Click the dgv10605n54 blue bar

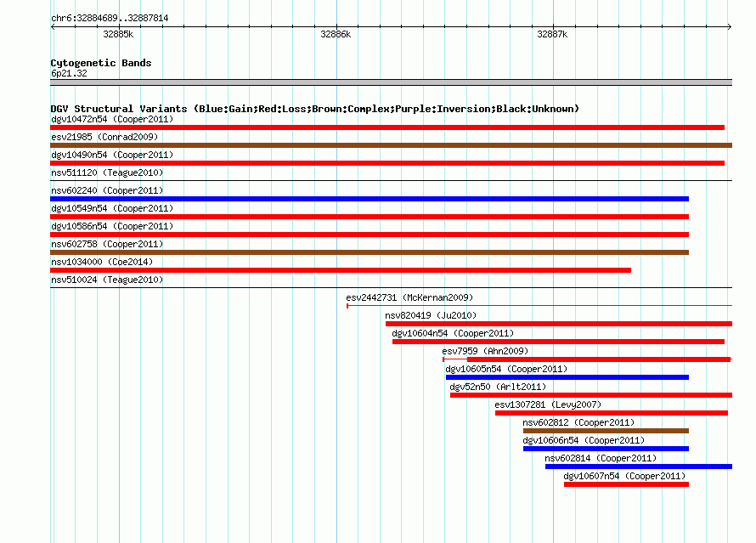pos(567,377)
